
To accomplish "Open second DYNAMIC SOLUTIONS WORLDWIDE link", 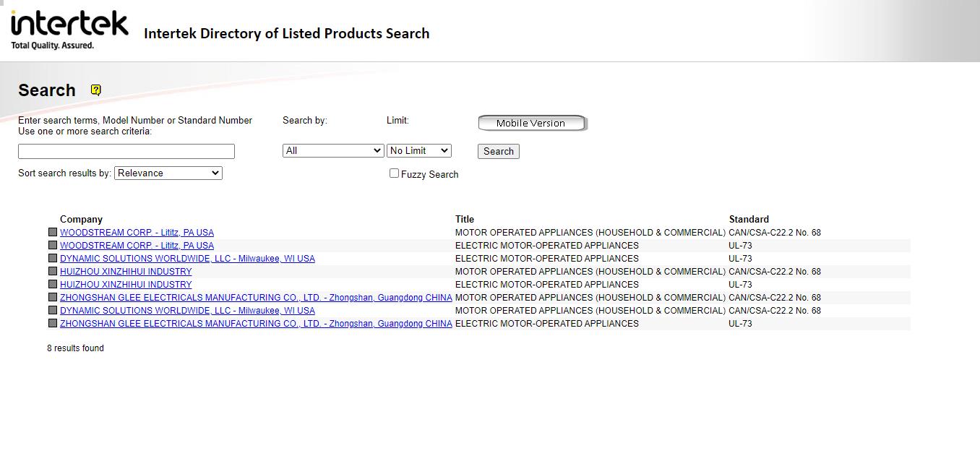I will click(187, 311).
